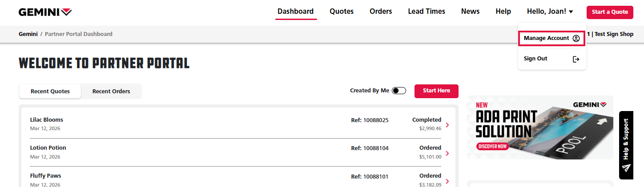This screenshot has width=644, height=187.
Task: Open the Quotes menu item
Action: click(x=341, y=12)
